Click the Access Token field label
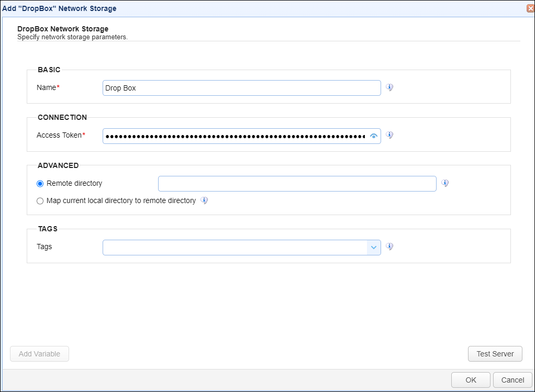Viewport: 535px width, 392px height. 59,135
